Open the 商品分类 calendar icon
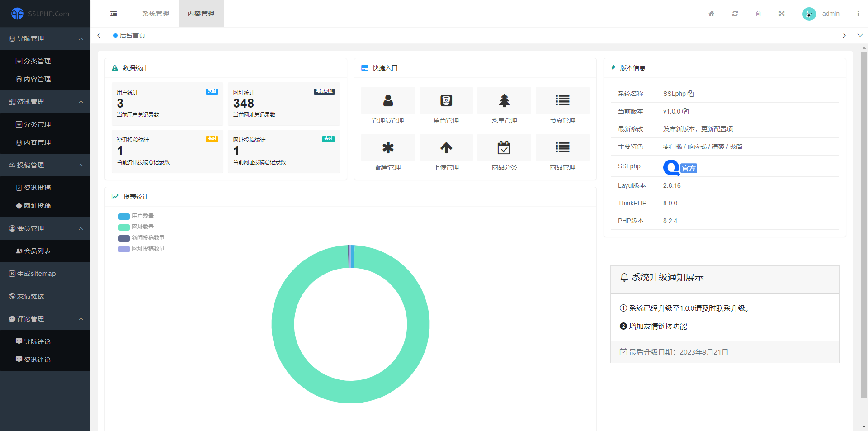The height and width of the screenshot is (431, 868). coord(504,147)
